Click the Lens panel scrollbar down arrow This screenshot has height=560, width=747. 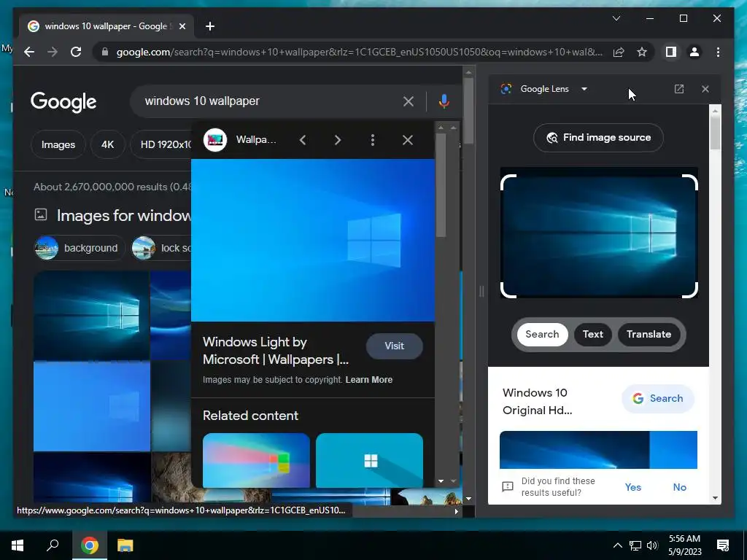pos(715,498)
